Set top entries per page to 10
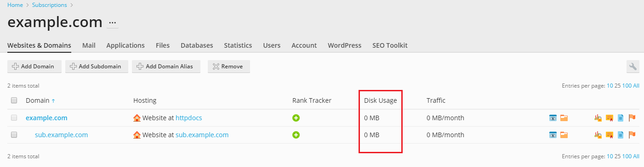This screenshot has height=167, width=644. point(610,86)
